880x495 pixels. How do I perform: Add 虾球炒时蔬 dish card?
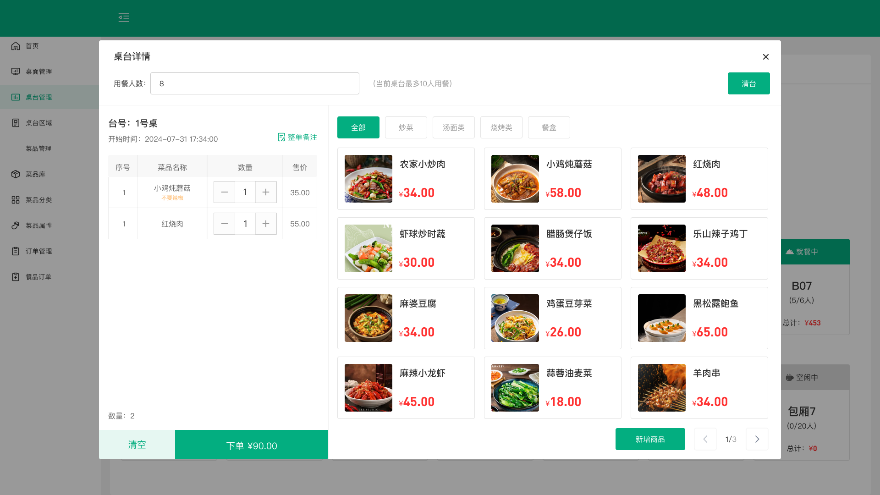(x=406, y=248)
